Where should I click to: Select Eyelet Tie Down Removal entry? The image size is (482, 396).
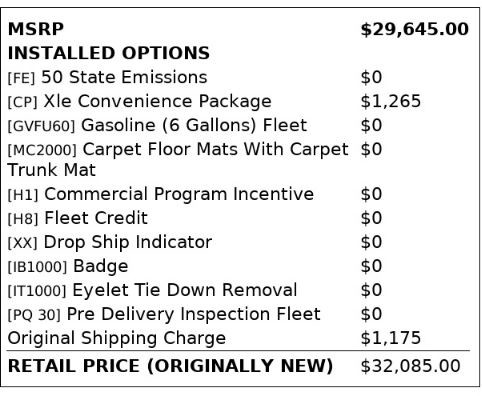click(185, 290)
